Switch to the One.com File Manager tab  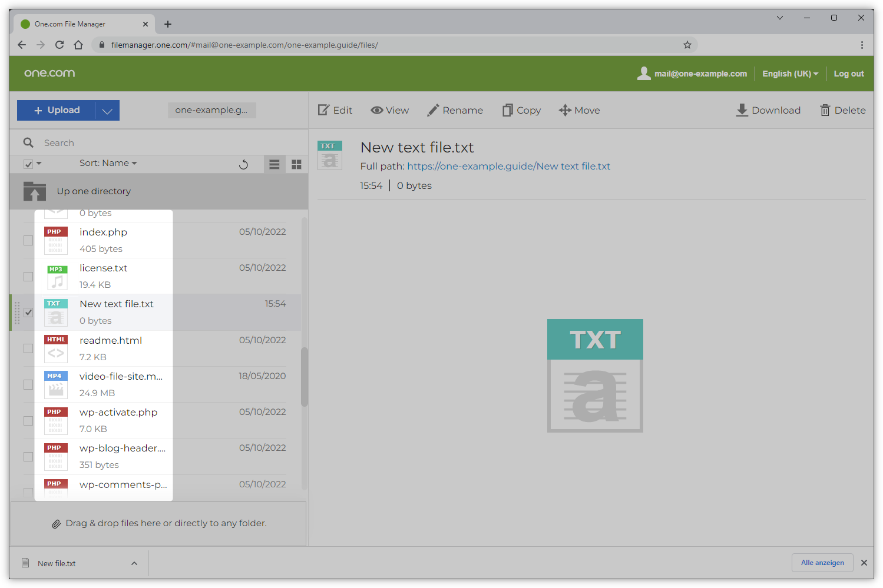(x=70, y=24)
